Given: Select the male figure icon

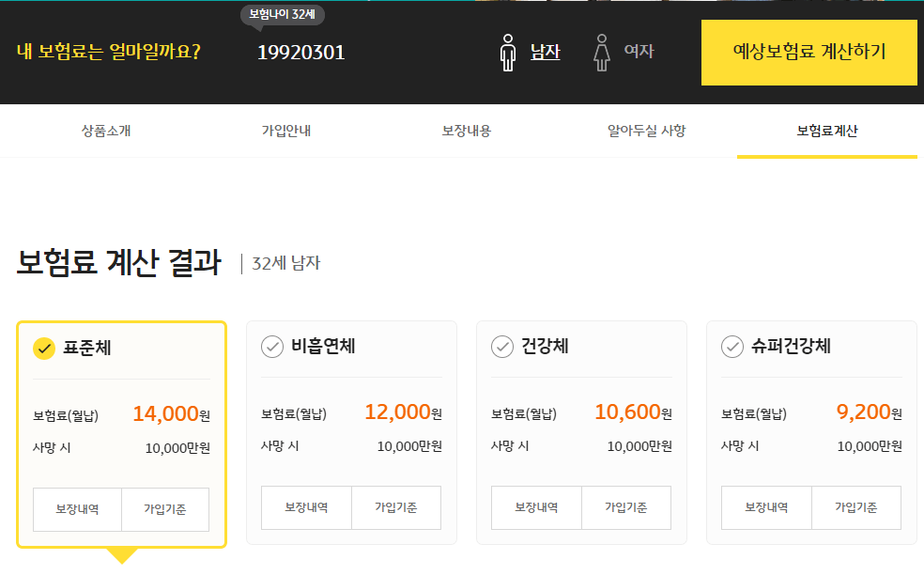Looking at the screenshot, I should (507, 53).
